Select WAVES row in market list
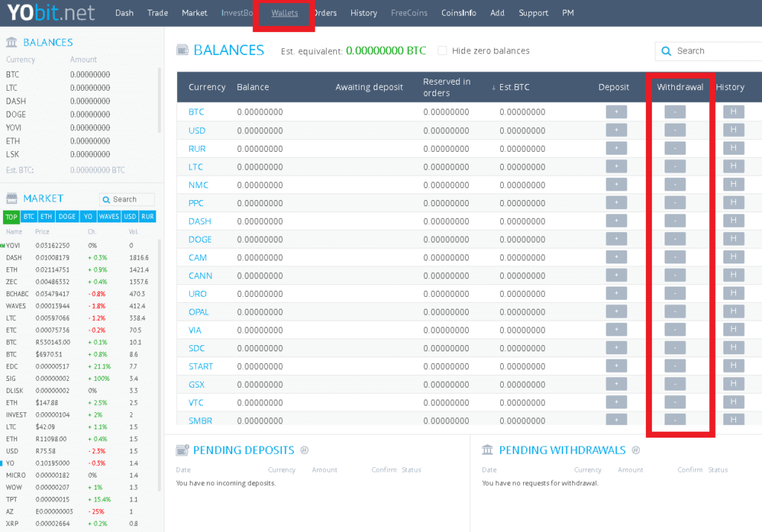Viewport: 762px width, 532px height. tap(77, 306)
